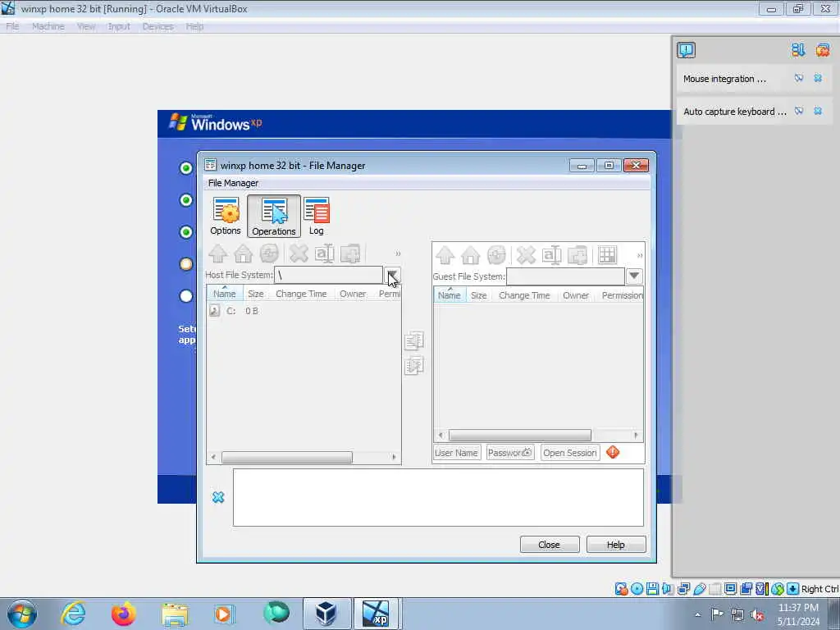840x630 pixels.
Task: Open the VirtualBox Input menu
Action: (x=119, y=26)
